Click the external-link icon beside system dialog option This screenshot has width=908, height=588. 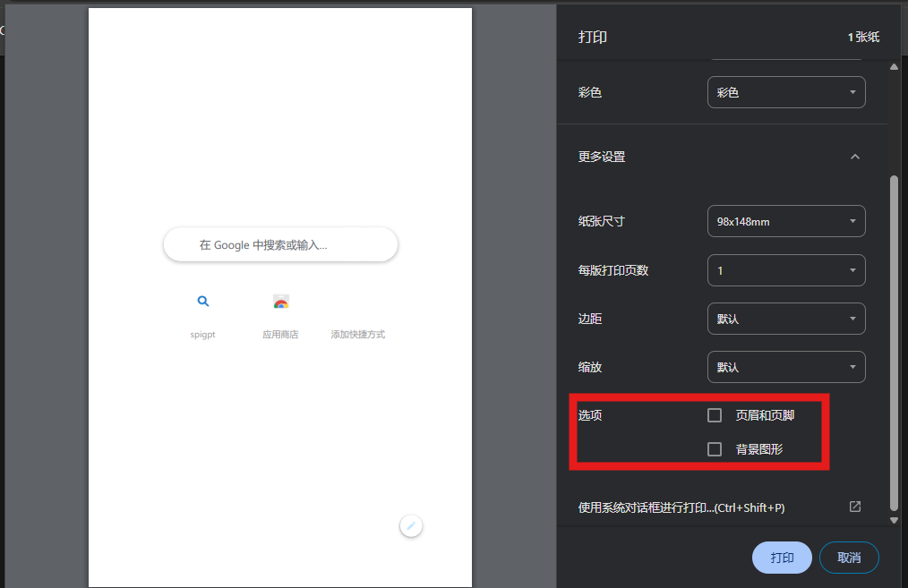coord(854,507)
